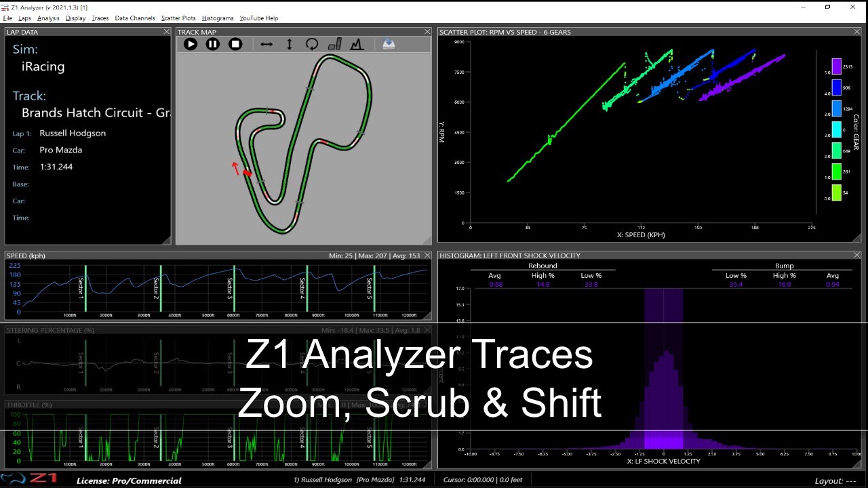
Task: Click the light blue swatch labeled 1294
Action: (837, 108)
